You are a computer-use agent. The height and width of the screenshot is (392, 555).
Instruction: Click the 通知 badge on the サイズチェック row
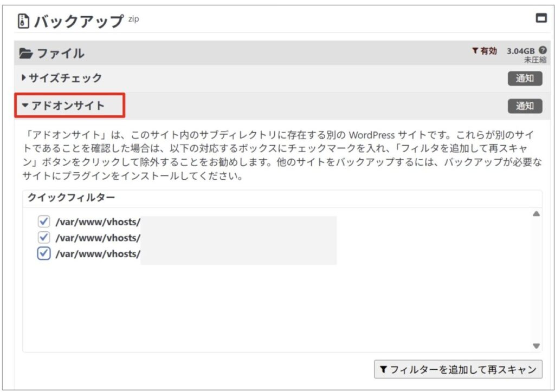525,79
